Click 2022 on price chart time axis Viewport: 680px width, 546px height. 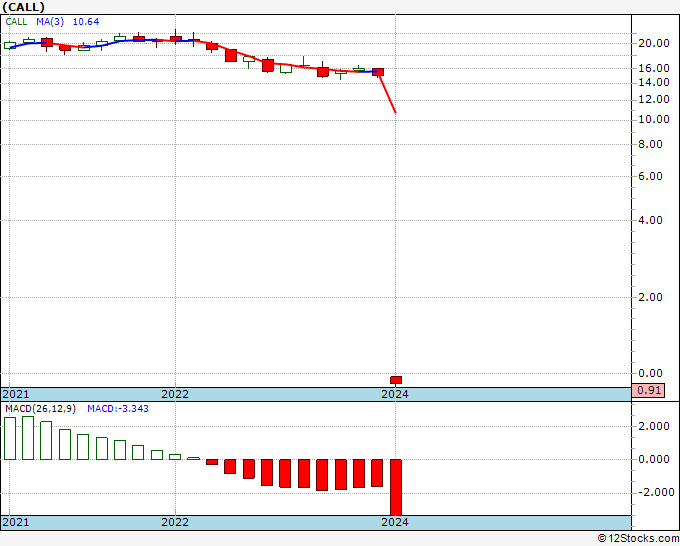pos(175,394)
